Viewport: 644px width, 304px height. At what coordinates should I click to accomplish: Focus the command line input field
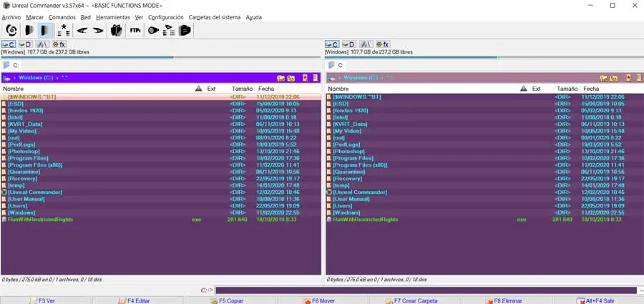(x=426, y=290)
